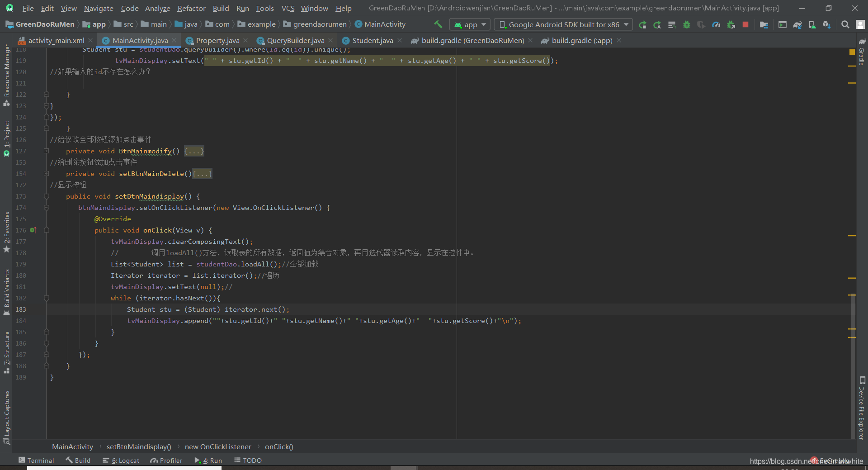Collapse setBtnMaindisplay method at line 173
The image size is (868, 470).
[46, 196]
